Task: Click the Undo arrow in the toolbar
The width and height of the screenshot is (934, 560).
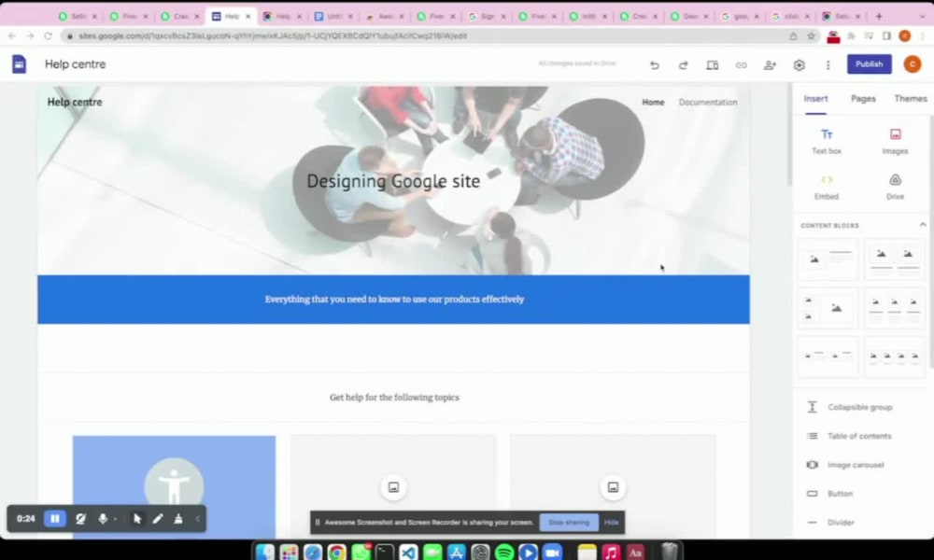Action: (655, 64)
